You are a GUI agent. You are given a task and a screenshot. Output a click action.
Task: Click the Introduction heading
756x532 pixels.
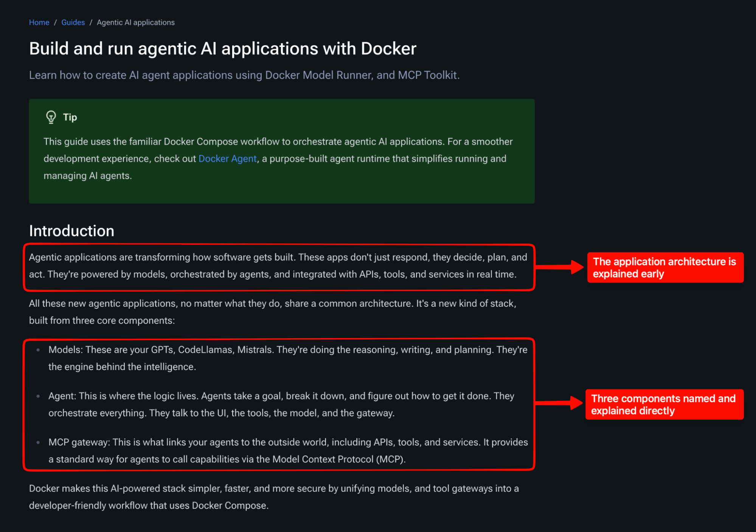[71, 231]
